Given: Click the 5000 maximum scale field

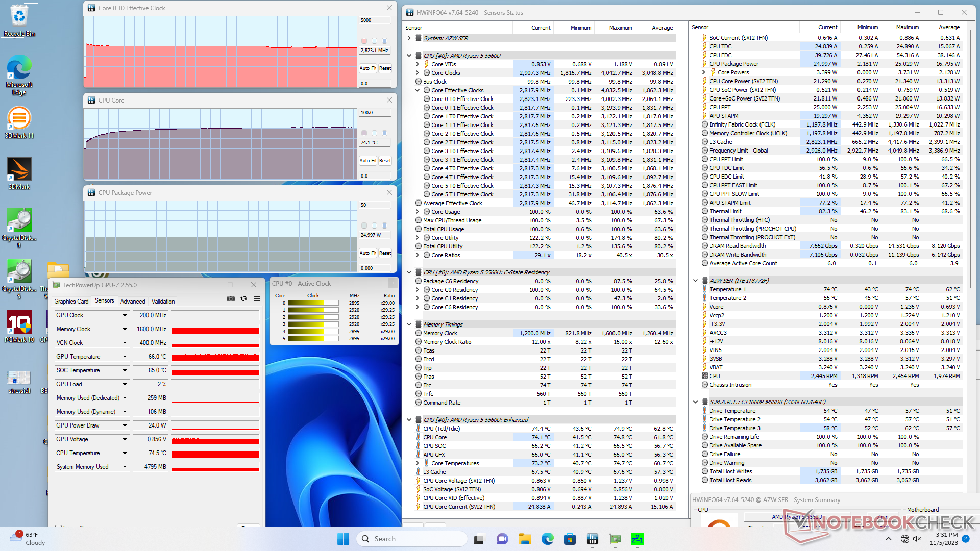Looking at the screenshot, I should click(x=375, y=20).
